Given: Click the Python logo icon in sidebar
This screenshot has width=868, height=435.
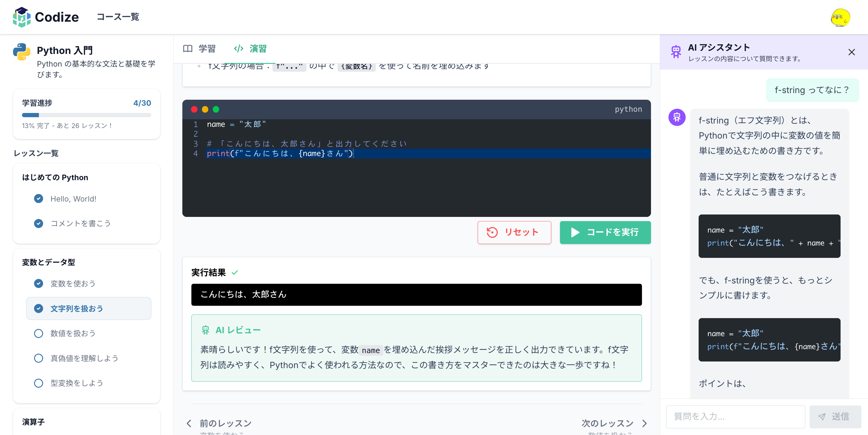Looking at the screenshot, I should tap(22, 52).
